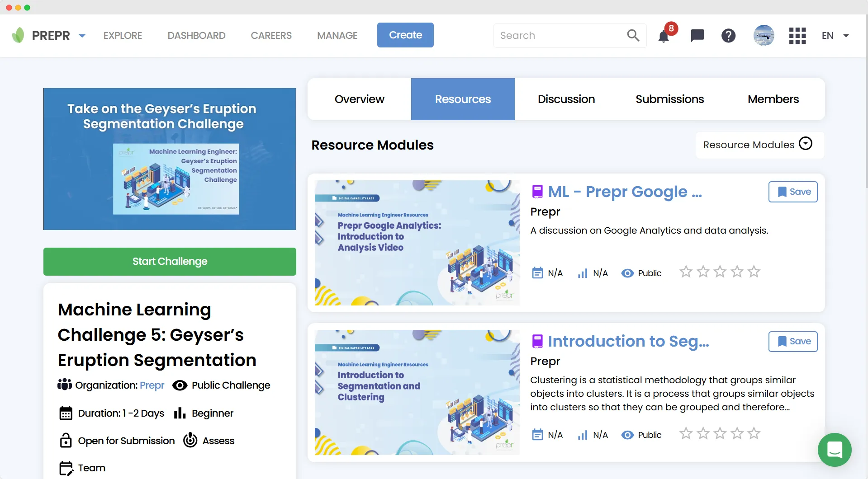Open notifications bell with 8 badge
The height and width of the screenshot is (479, 868).
664,35
